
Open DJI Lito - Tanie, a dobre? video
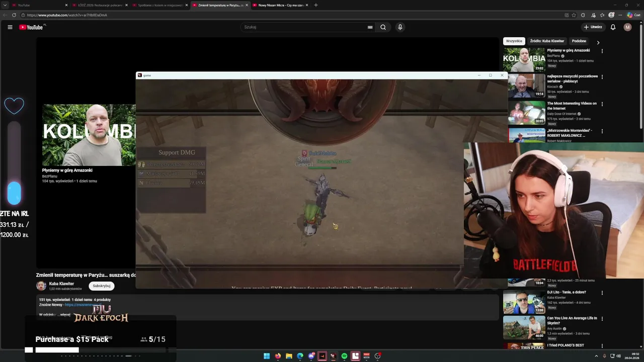(567, 292)
